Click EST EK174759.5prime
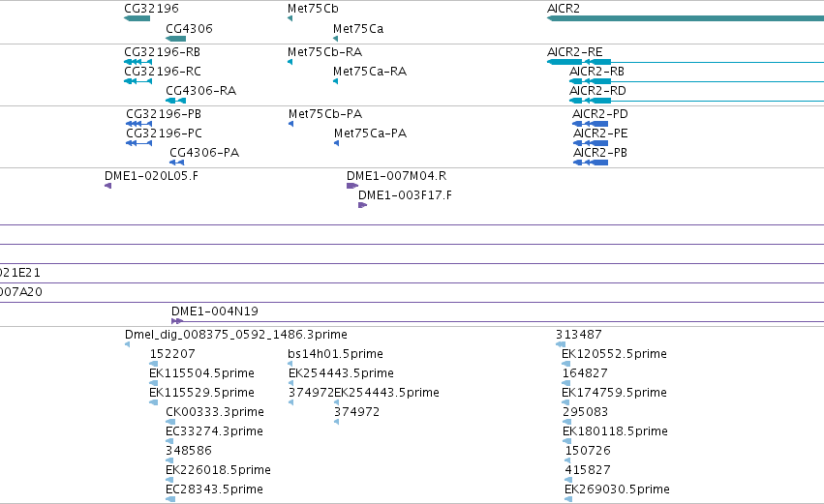Screen dimensions: 824x504 coord(614,393)
